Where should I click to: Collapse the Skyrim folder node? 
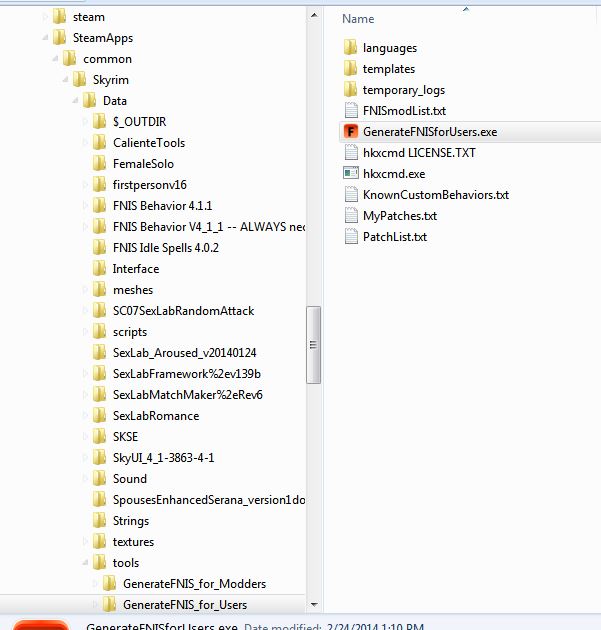point(65,80)
